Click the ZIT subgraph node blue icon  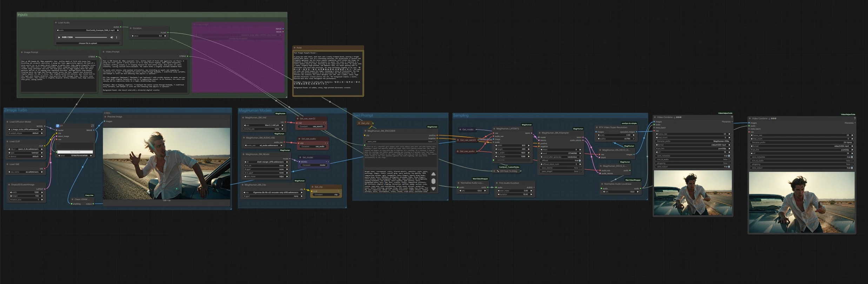[x=58, y=126]
